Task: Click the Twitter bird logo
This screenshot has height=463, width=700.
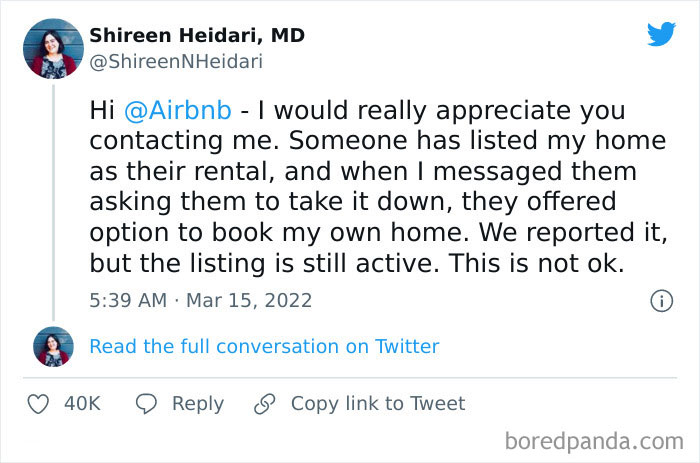Action: 661,34
